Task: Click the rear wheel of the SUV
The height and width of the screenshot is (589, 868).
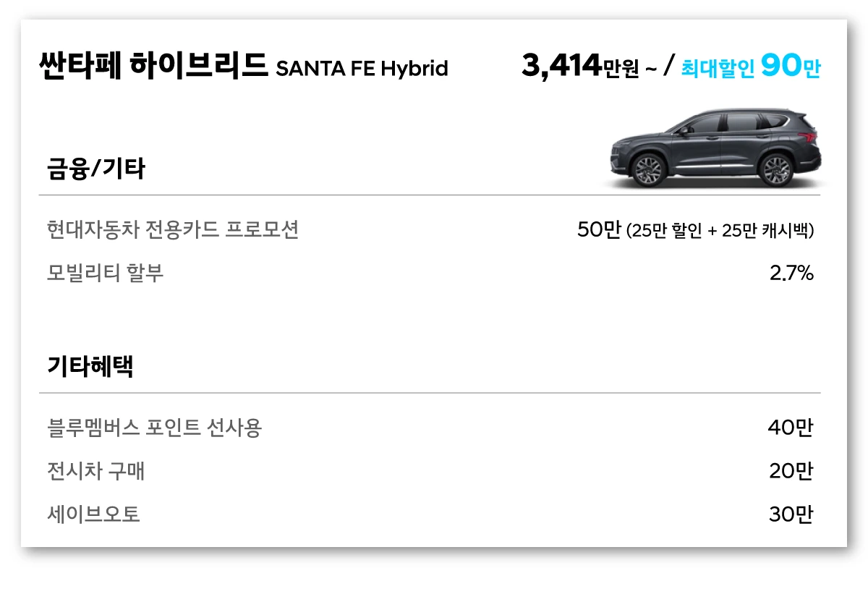Action: (775, 169)
